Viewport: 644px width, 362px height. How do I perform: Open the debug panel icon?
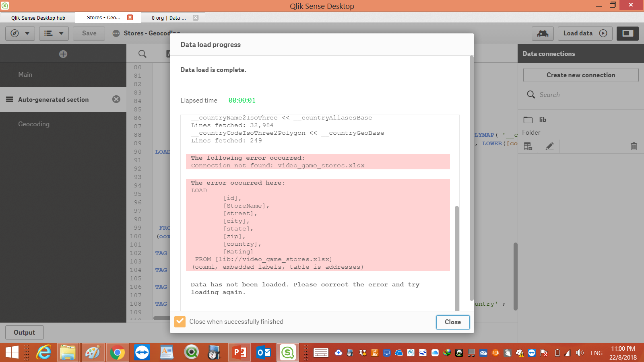[x=543, y=33]
